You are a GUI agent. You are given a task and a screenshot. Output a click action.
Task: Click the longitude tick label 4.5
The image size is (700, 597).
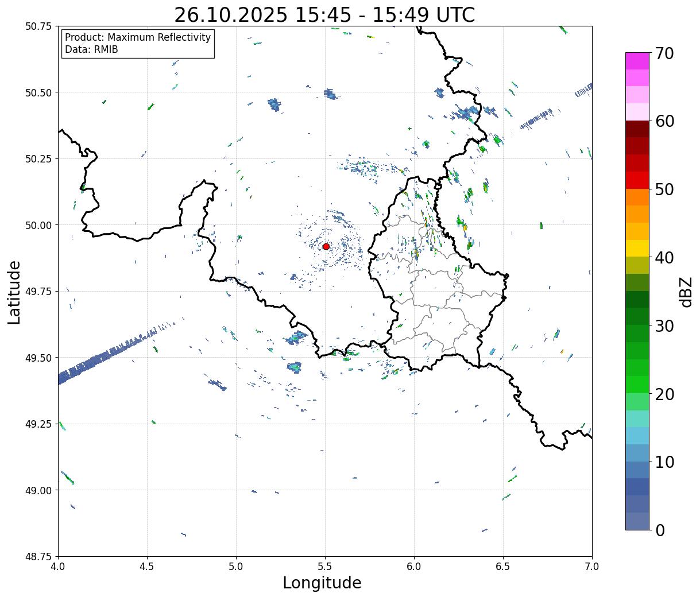pyautogui.click(x=147, y=567)
